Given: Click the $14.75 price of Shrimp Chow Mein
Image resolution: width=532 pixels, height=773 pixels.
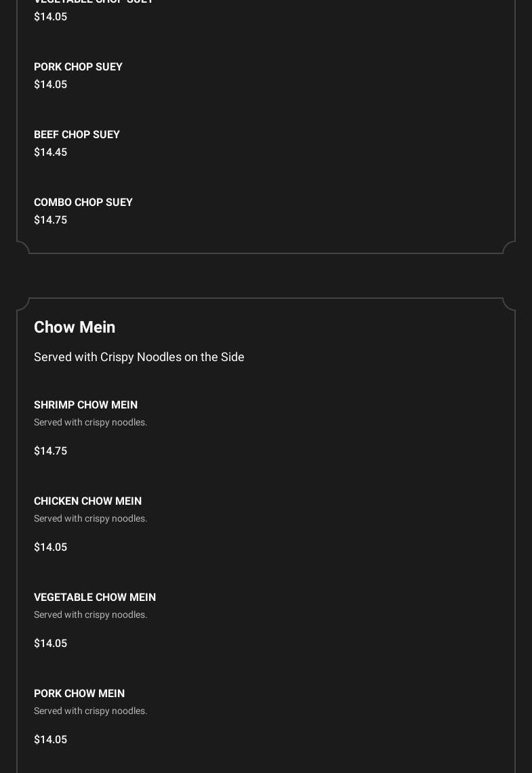Looking at the screenshot, I should point(50,451).
